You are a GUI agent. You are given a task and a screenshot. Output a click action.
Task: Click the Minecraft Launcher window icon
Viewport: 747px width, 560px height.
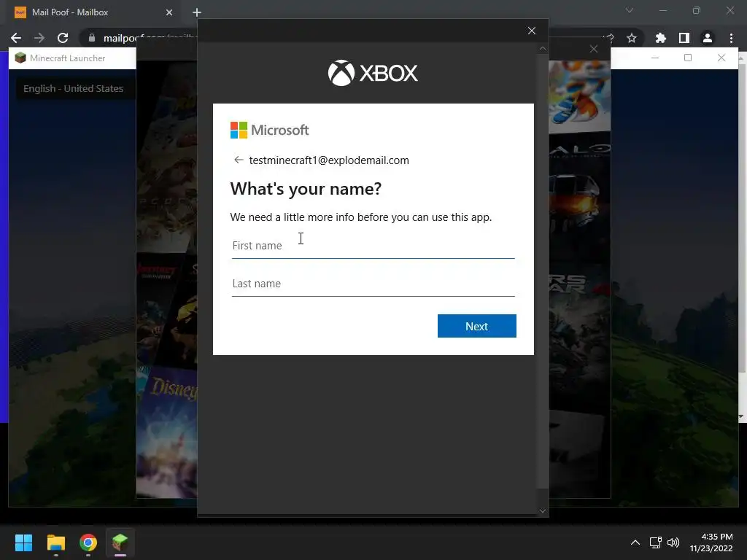click(x=20, y=58)
